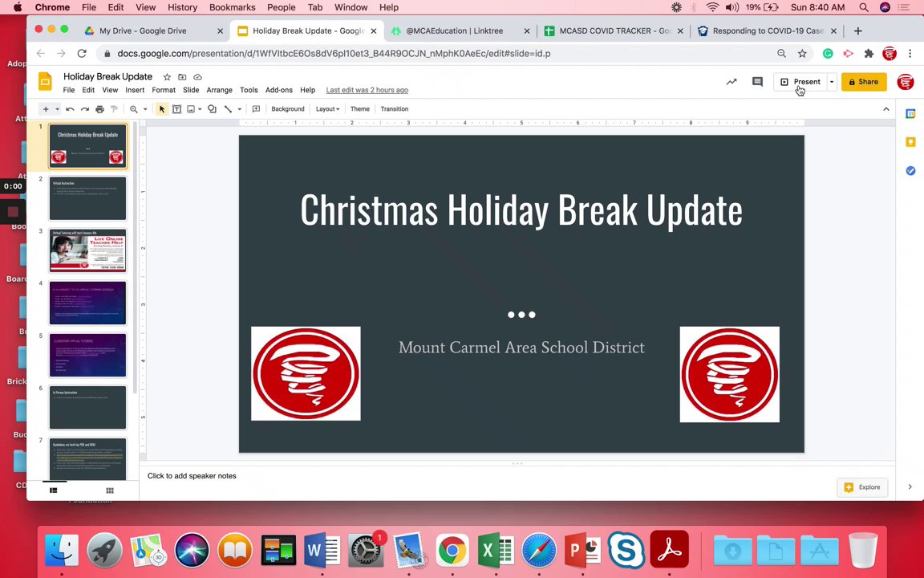Viewport: 924px width, 578px height.
Task: Star the Holiday Break Update presentation
Action: (167, 77)
